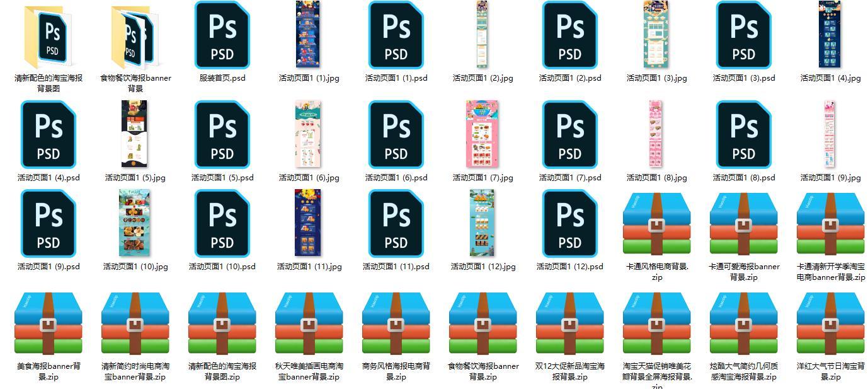Click the 活动页面1 (3).jpg image thumbnail

tap(656, 35)
